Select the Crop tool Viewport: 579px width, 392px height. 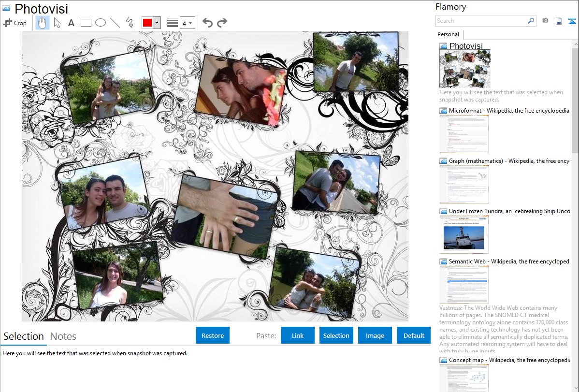click(15, 23)
